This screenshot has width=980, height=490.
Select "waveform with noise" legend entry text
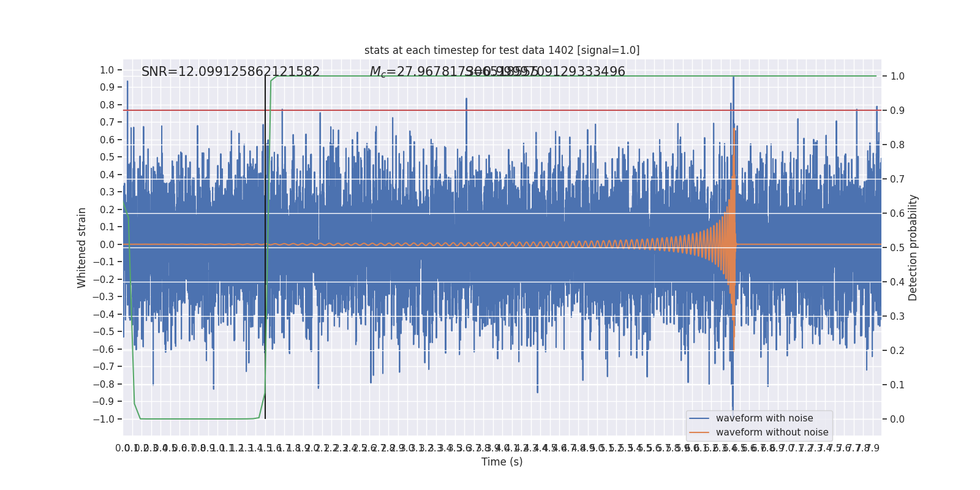764,418
